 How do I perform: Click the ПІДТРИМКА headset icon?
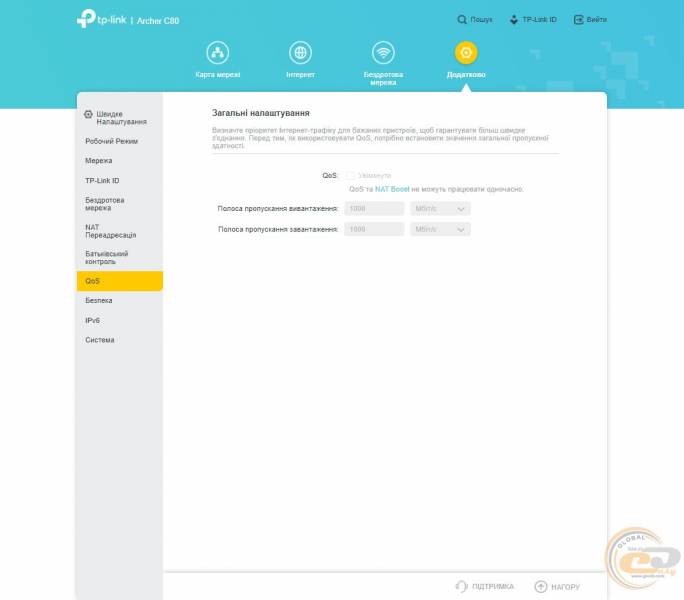click(461, 586)
